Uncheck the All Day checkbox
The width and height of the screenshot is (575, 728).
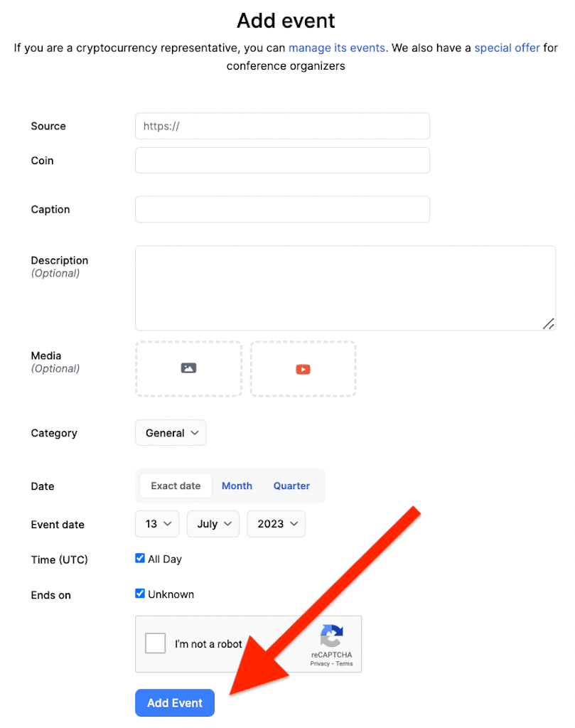140,558
